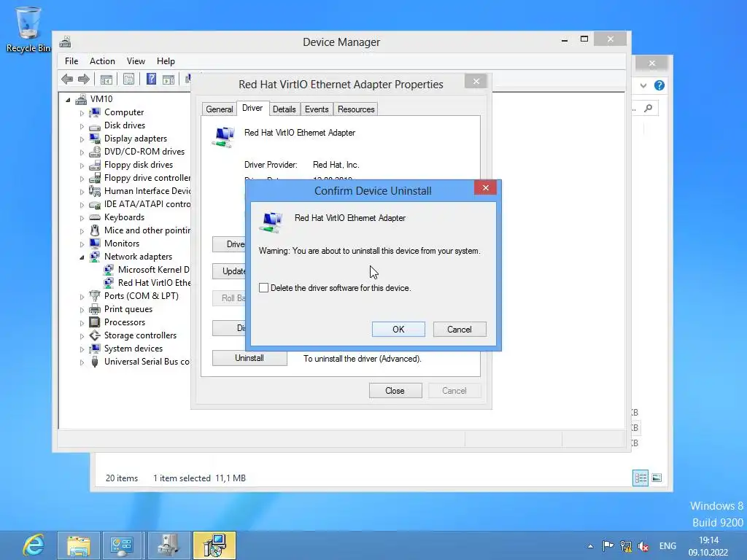
Task: Click the DVD/CD-ROM drives icon
Action: tap(95, 152)
